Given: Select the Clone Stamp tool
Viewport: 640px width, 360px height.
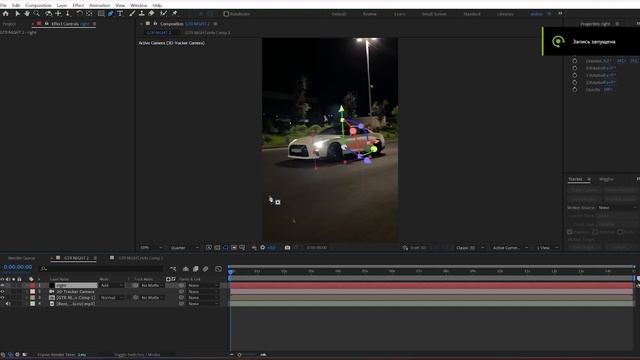Looking at the screenshot, I should click(x=142, y=13).
